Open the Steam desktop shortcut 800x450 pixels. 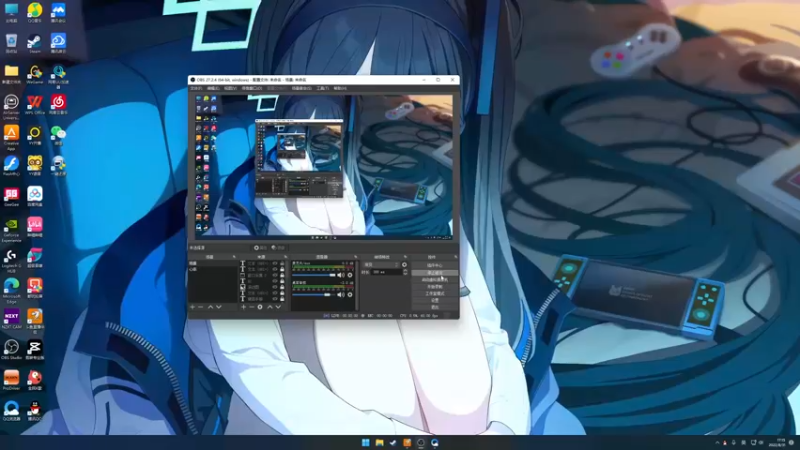35,42
